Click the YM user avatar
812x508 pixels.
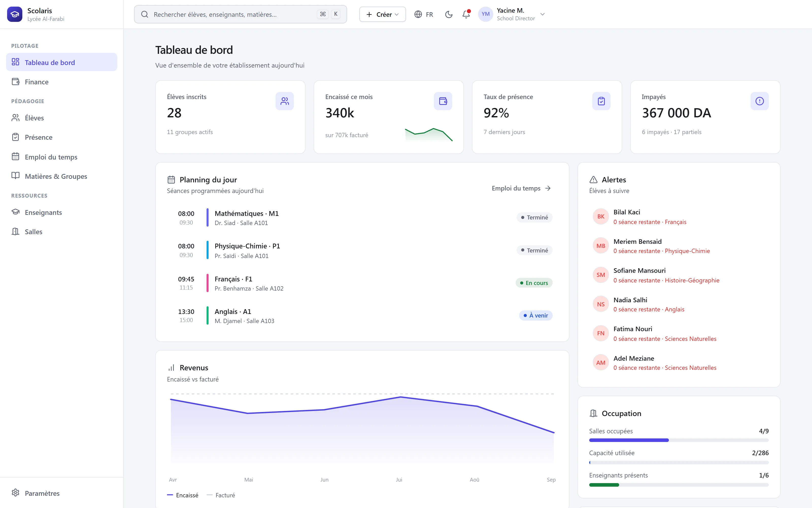[x=485, y=14]
